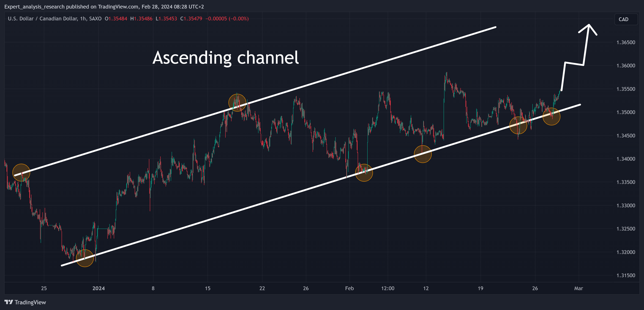Click the 15 date label on time axis
This screenshot has height=310, width=644.
click(208, 288)
